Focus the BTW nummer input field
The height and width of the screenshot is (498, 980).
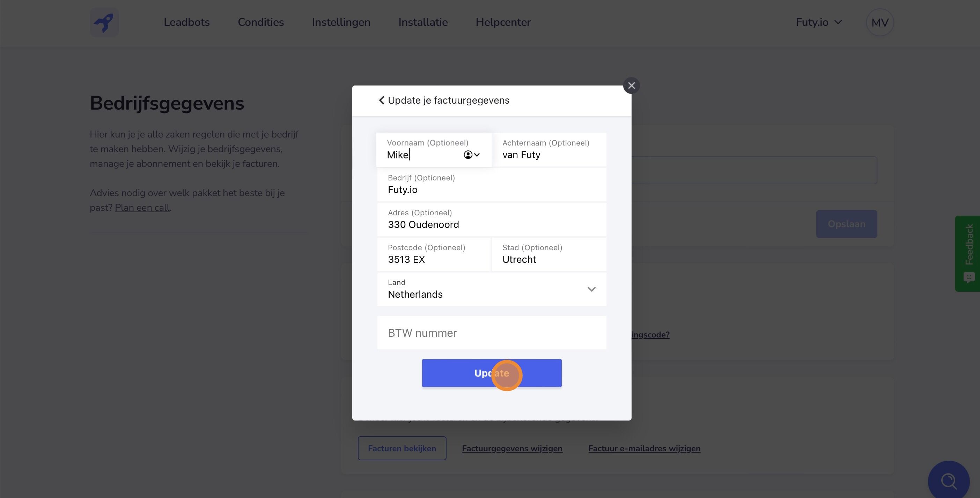pos(492,333)
